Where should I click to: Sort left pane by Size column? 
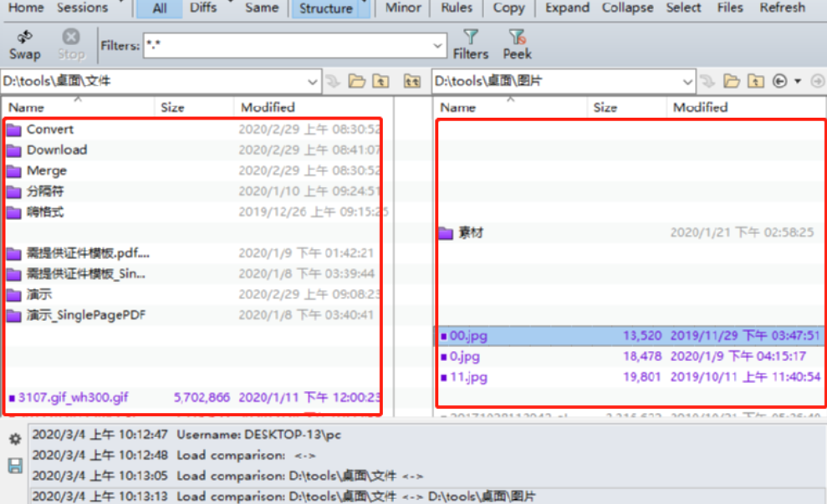coord(194,108)
